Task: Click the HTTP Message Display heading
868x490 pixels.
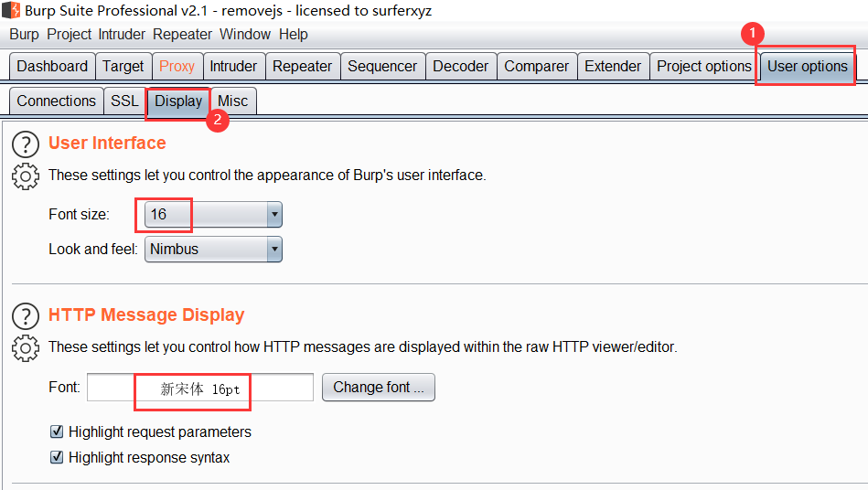Action: pos(146,315)
